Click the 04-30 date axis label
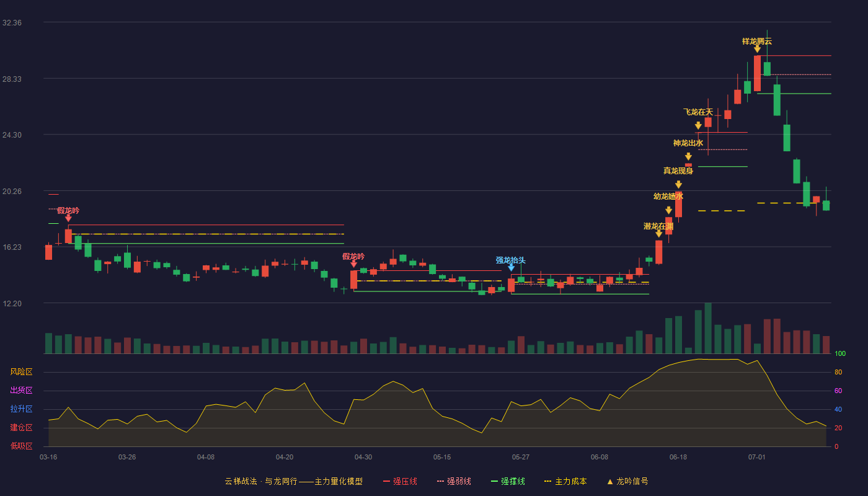The image size is (868, 496). [363, 457]
